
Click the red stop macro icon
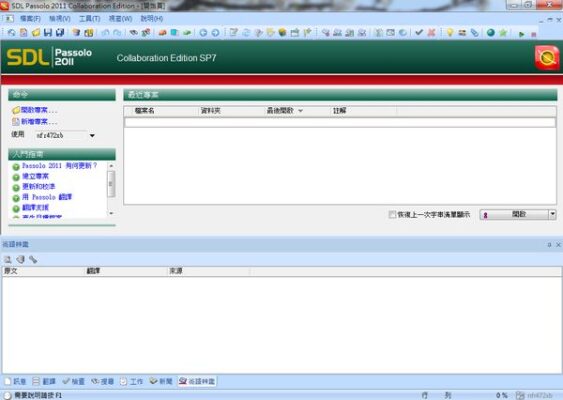(x=534, y=34)
